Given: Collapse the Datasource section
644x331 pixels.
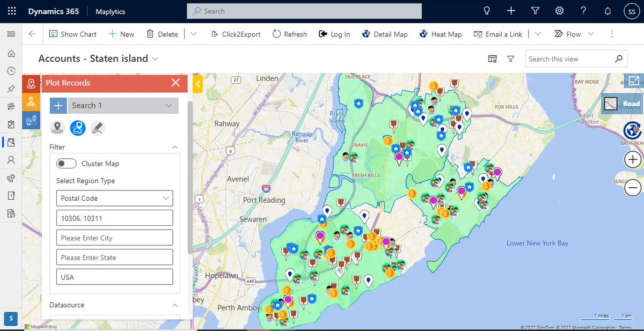Looking at the screenshot, I should (174, 305).
